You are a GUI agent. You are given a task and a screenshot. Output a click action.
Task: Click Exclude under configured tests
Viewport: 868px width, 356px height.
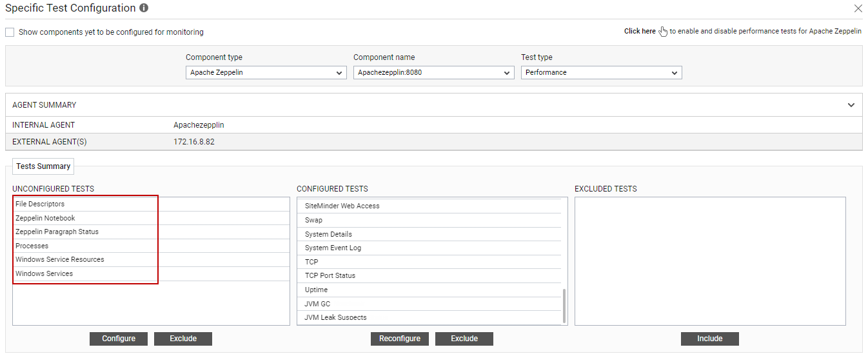tap(464, 339)
